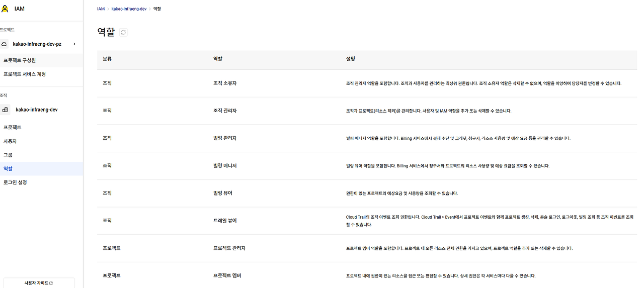Click the 조직 관리자 role cell
The image size is (644, 288).
(225, 111)
